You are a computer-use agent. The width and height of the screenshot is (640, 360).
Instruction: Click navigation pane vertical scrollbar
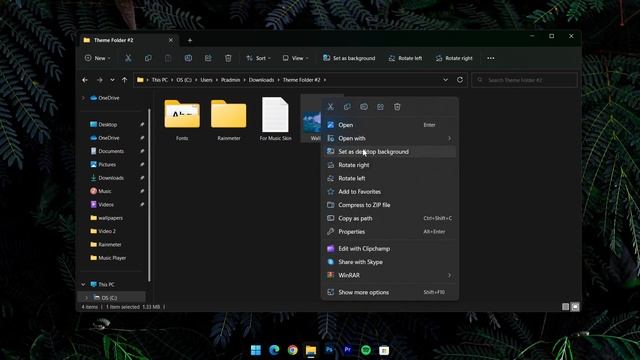click(x=149, y=195)
